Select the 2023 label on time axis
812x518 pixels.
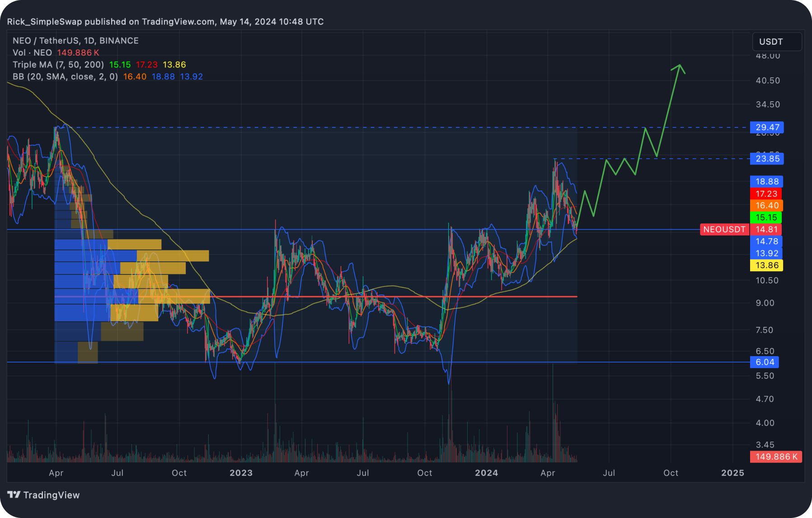241,473
